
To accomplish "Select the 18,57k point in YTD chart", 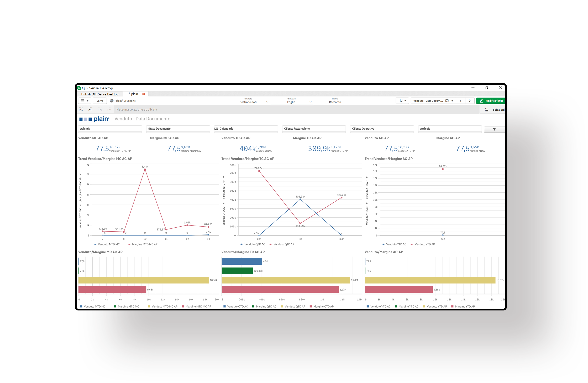I will point(443,169).
